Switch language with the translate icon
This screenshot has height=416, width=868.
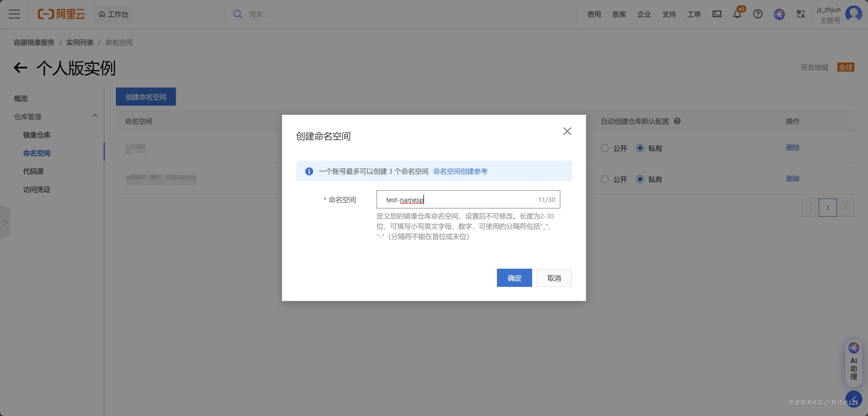[801, 14]
